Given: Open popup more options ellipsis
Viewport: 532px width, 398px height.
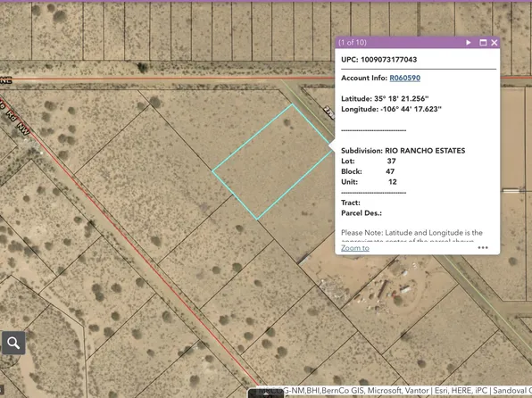Looking at the screenshot, I should pyautogui.click(x=483, y=248).
